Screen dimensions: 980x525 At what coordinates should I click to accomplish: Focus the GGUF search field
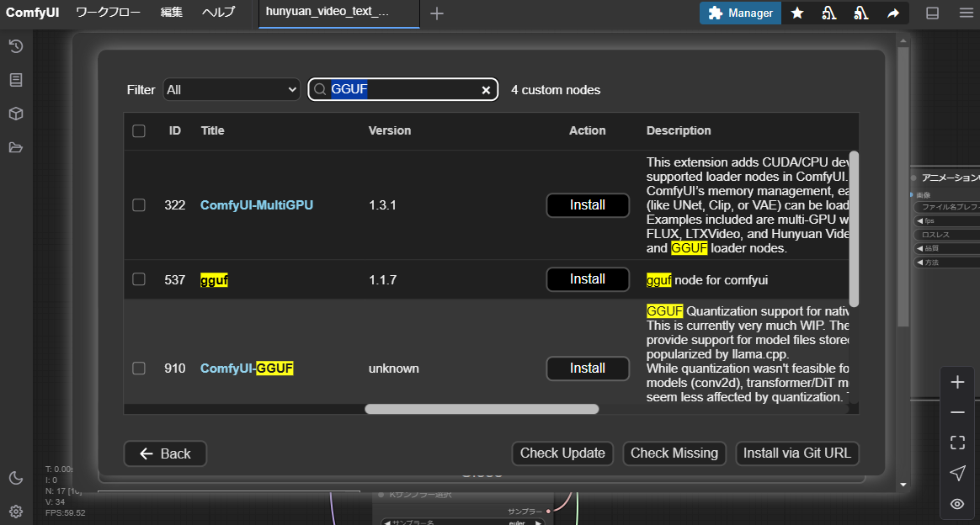point(403,89)
